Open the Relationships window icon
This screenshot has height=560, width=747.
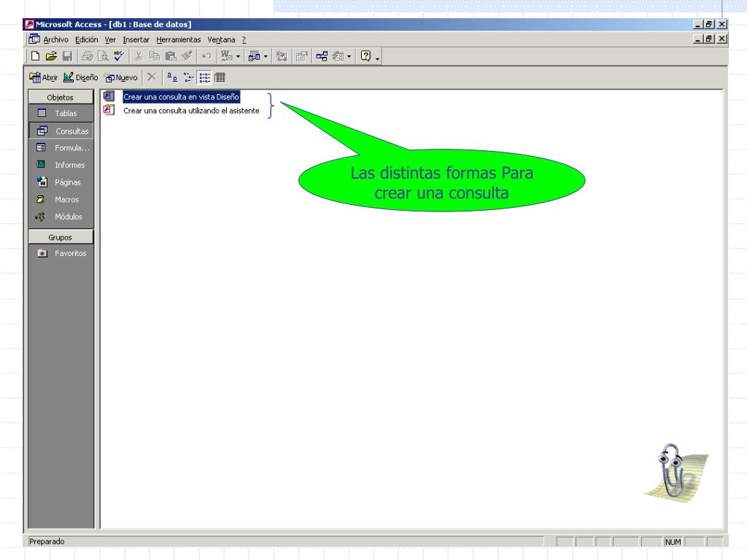point(322,56)
